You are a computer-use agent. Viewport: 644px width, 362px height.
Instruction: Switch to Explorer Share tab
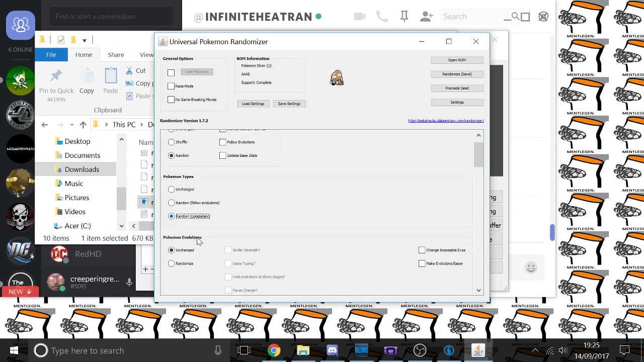pyautogui.click(x=116, y=55)
